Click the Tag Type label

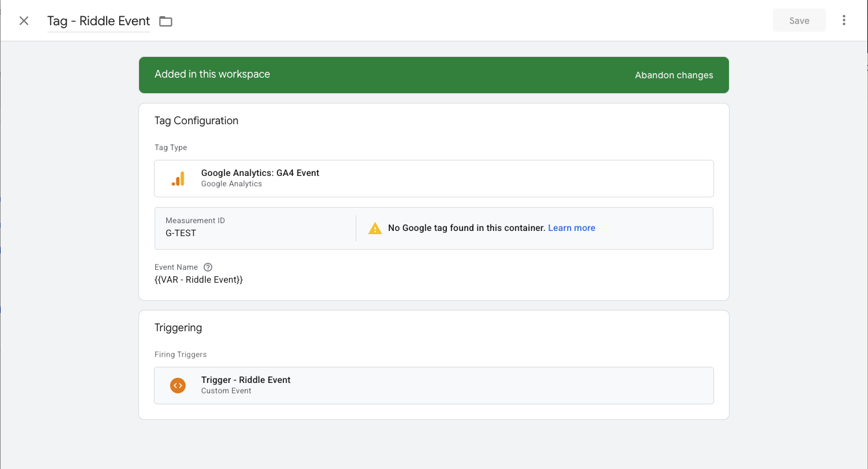click(171, 147)
